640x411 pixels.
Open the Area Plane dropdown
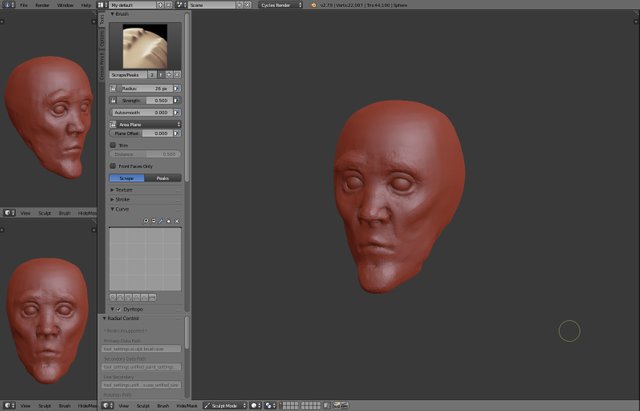(x=145, y=124)
